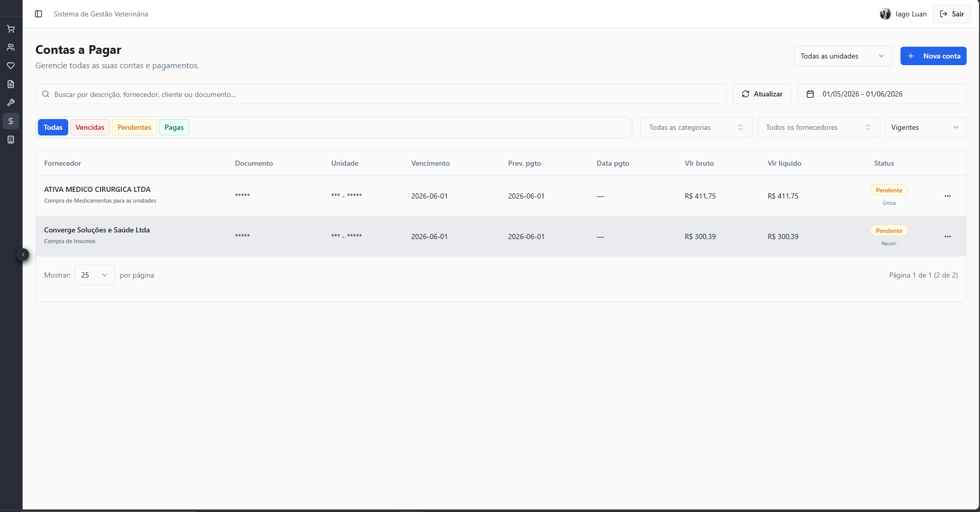
Task: Click the Sair logout button
Action: tap(952, 14)
